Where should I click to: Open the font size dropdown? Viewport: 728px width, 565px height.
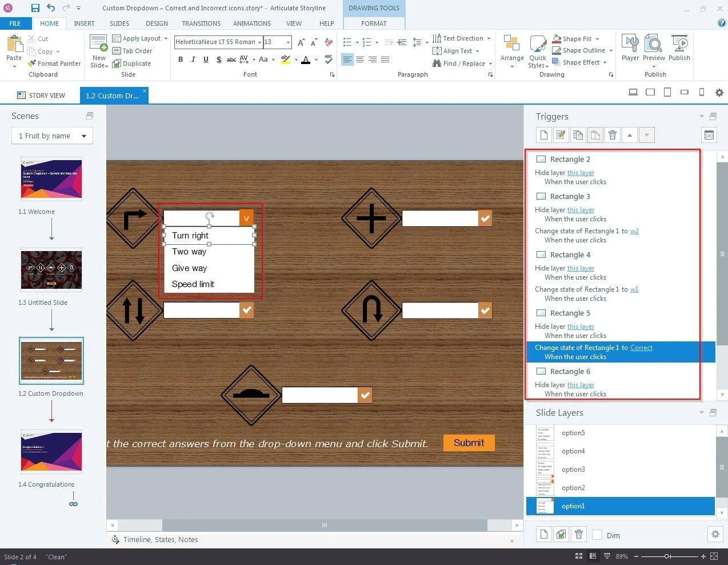(x=288, y=42)
